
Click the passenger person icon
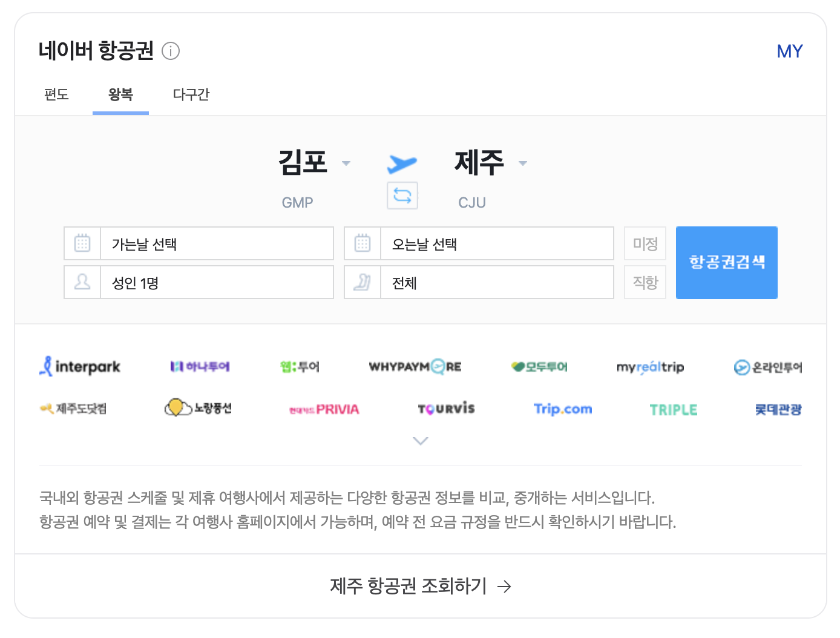click(x=82, y=282)
